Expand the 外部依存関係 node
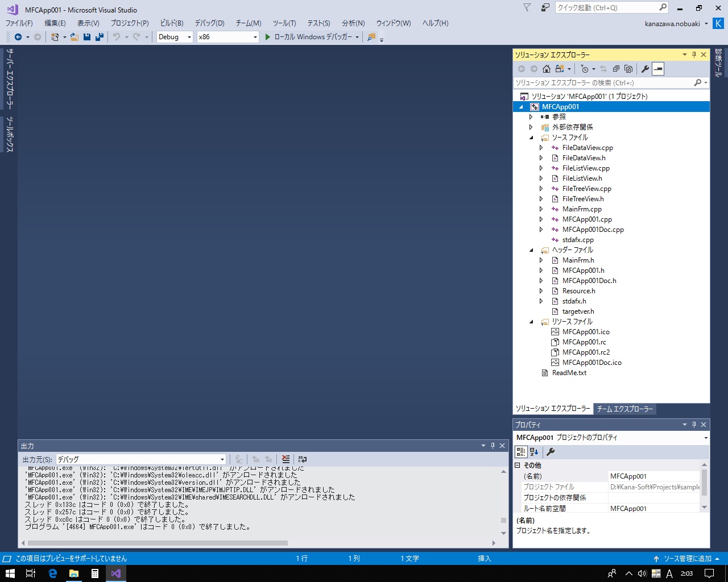The image size is (728, 582). click(x=531, y=127)
